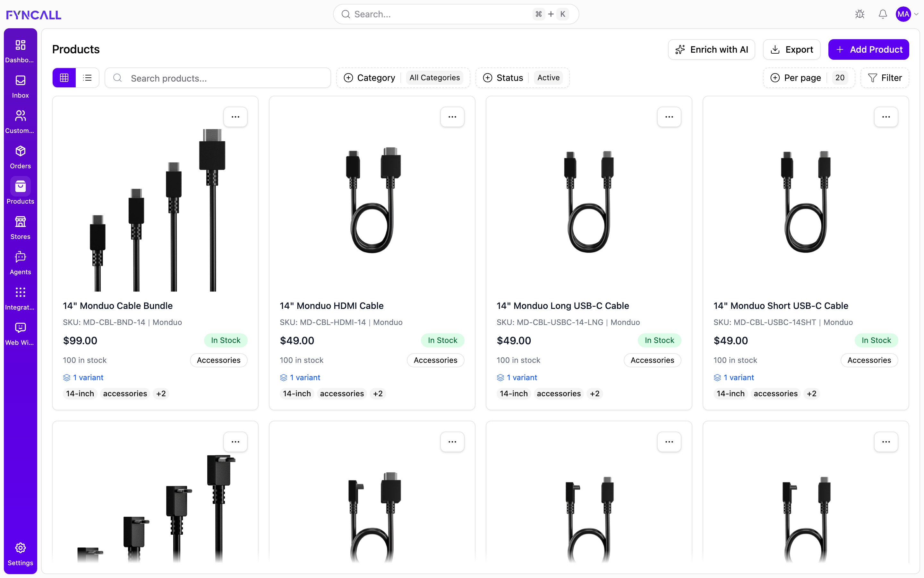The image size is (924, 578).
Task: Click In Stock badge on Cable Bundle
Action: click(226, 340)
